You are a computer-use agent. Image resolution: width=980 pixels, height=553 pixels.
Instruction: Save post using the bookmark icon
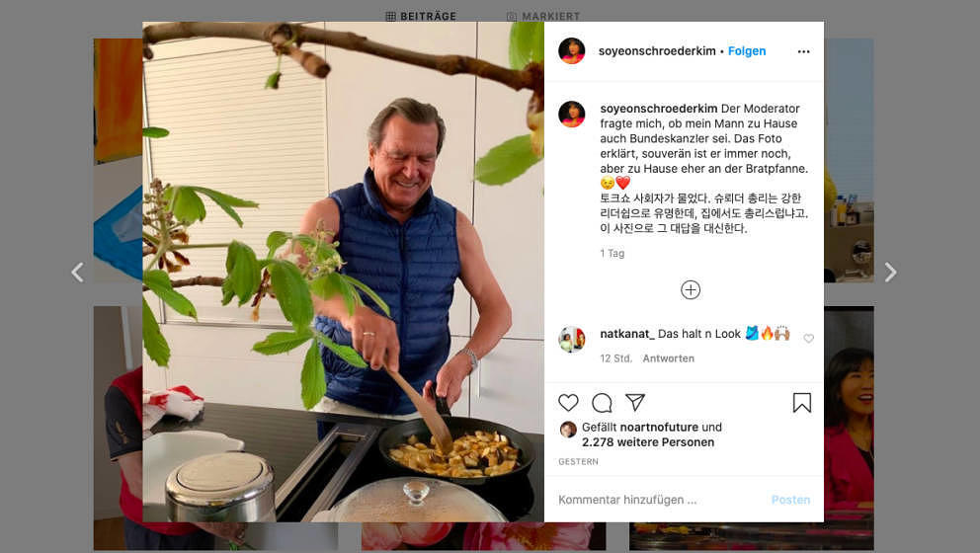tap(802, 403)
